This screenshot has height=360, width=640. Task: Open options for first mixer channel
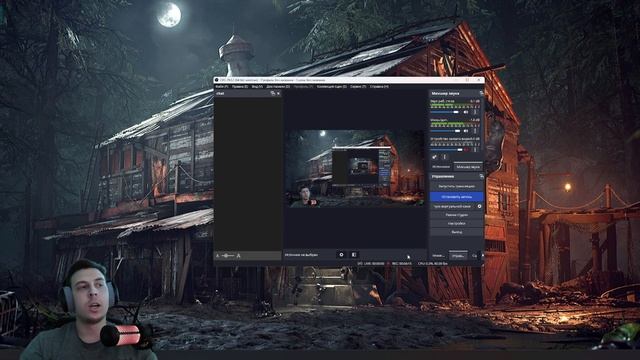475,112
